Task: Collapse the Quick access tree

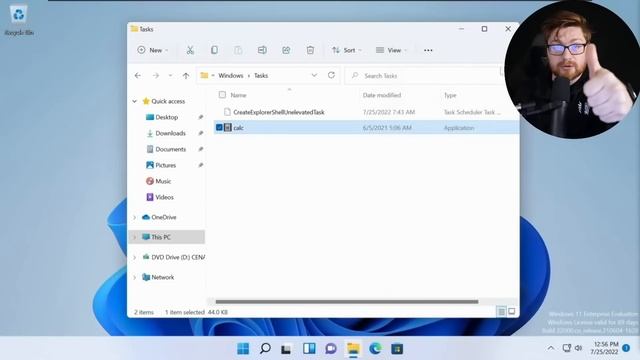Action: tap(134, 101)
